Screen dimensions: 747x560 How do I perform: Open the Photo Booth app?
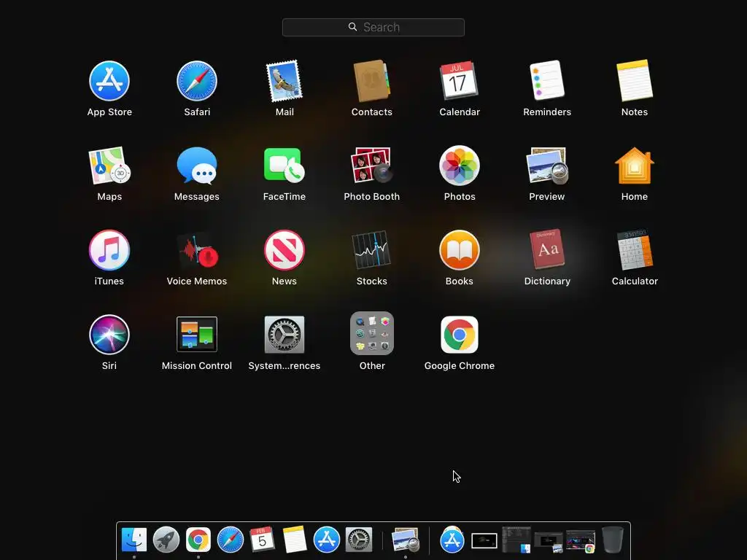coord(371,165)
